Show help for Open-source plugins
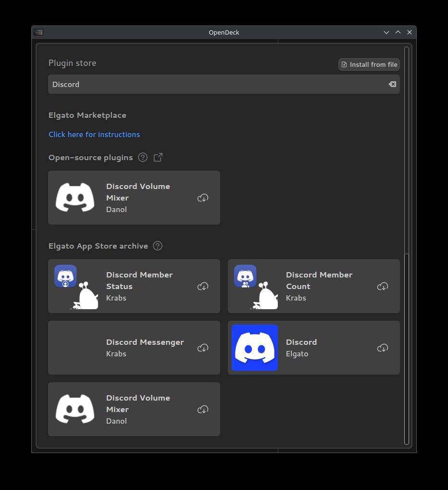Image resolution: width=448 pixels, height=490 pixels. [x=143, y=157]
